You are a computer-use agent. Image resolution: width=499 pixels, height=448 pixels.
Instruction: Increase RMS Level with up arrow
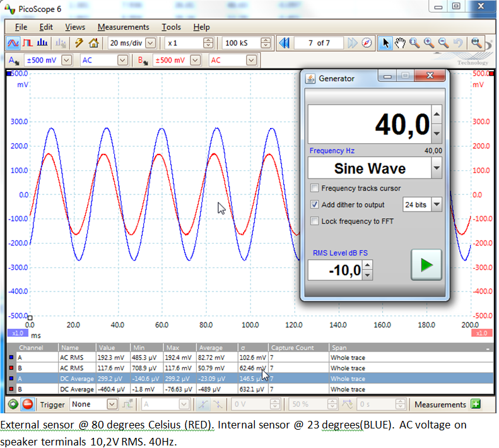coord(368,265)
